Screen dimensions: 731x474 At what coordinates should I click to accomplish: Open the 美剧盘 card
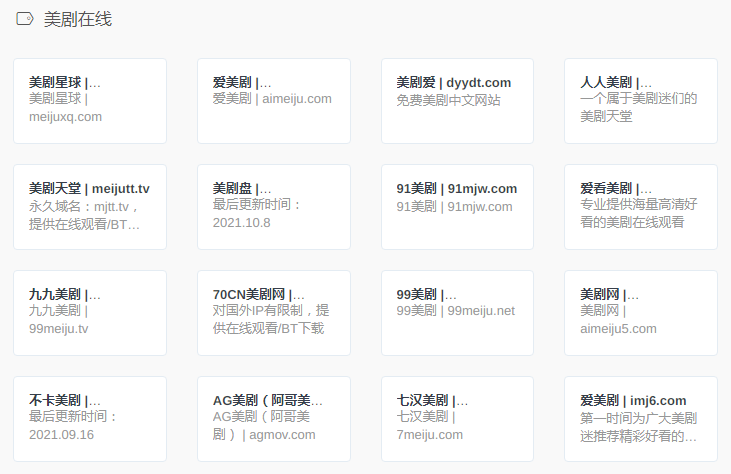pyautogui.click(x=274, y=207)
